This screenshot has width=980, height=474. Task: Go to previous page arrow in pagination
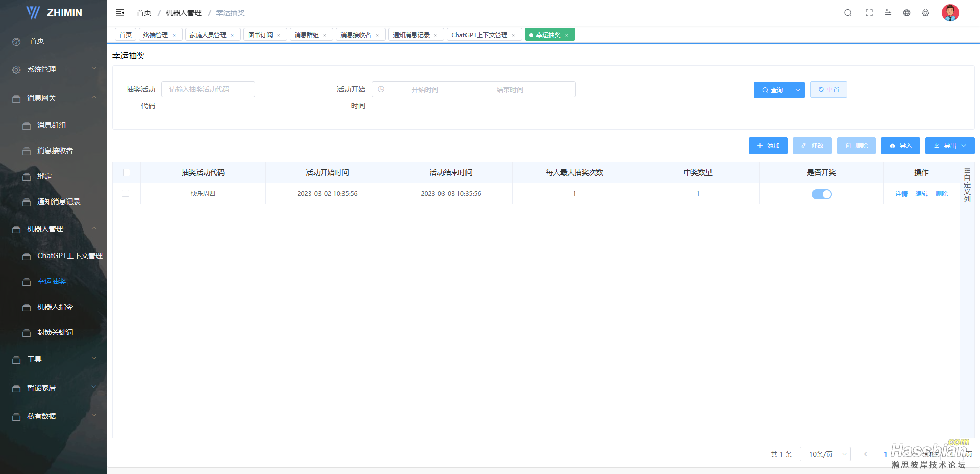tap(866, 454)
